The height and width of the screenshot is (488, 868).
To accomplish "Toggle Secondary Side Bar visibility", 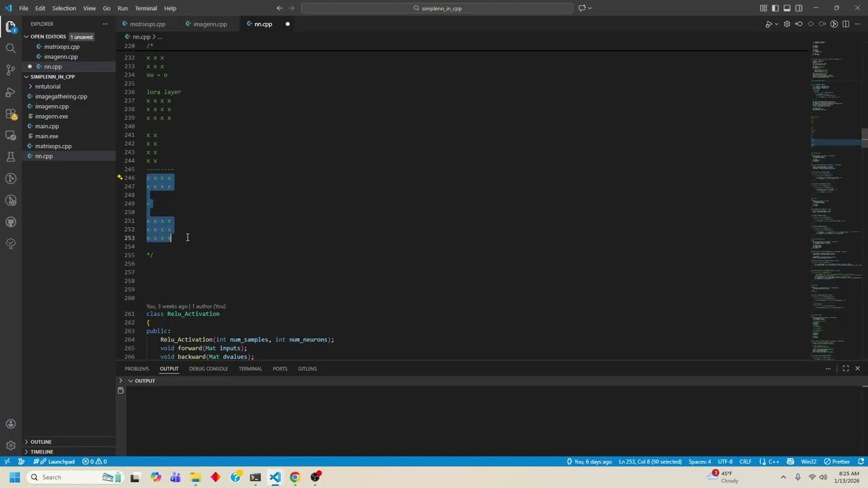I will click(x=799, y=8).
